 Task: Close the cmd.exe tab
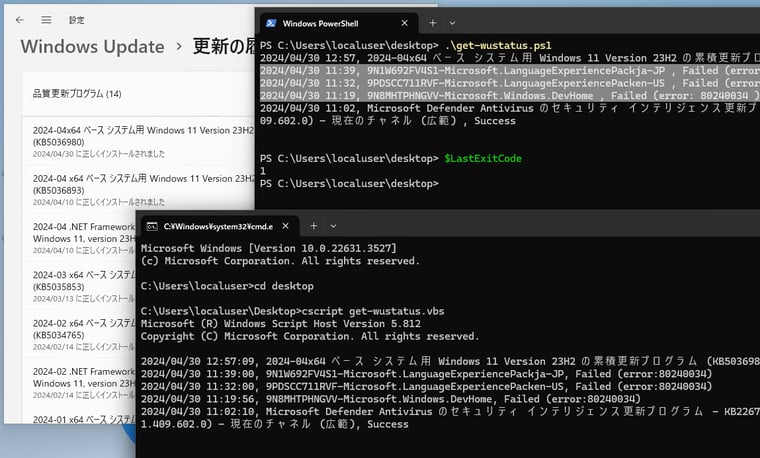(285, 226)
